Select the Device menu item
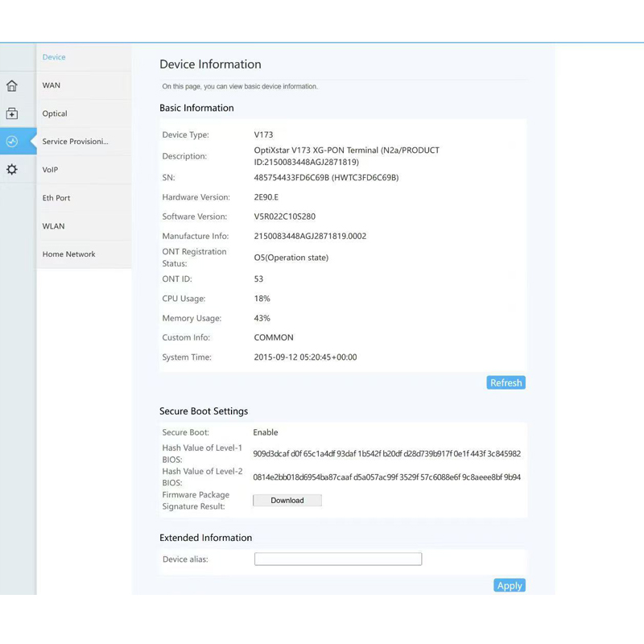This screenshot has height=644, width=644. (54, 57)
